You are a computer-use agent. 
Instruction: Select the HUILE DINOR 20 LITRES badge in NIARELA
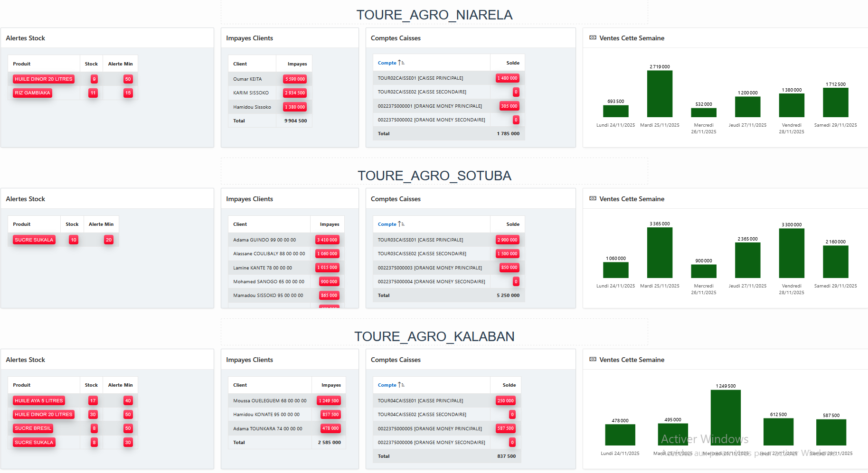44,79
